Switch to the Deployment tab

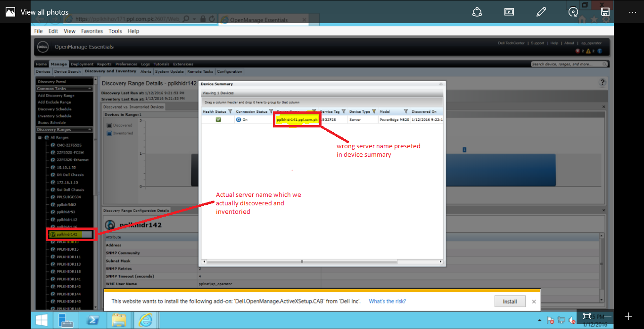(83, 64)
